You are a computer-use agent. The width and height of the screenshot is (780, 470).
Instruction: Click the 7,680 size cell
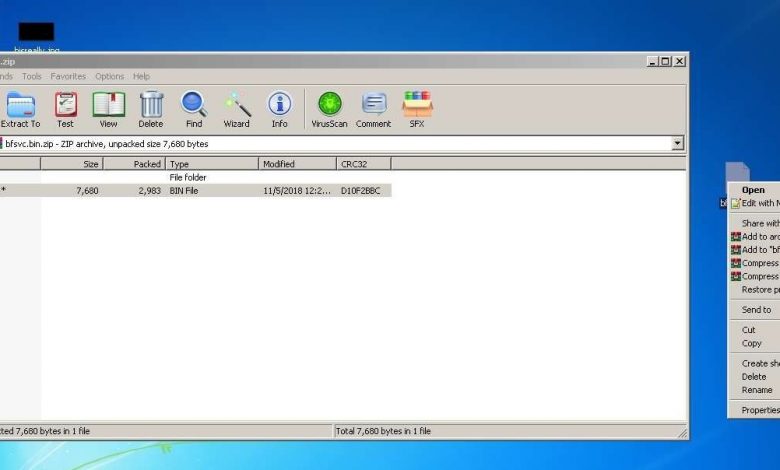tap(87, 190)
